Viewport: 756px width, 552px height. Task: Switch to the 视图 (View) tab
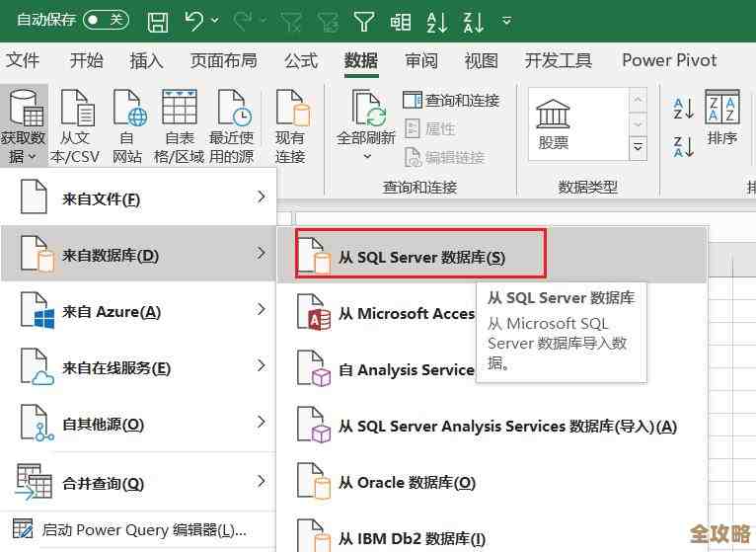click(482, 61)
